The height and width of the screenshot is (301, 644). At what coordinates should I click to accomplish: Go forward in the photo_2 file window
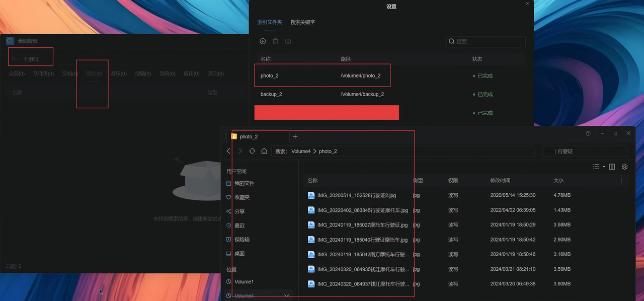[240, 151]
